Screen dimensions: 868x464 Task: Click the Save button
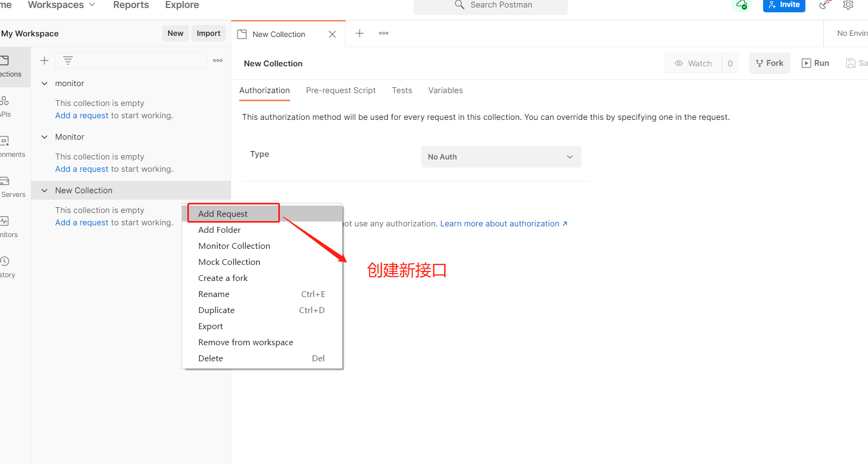pyautogui.click(x=857, y=63)
